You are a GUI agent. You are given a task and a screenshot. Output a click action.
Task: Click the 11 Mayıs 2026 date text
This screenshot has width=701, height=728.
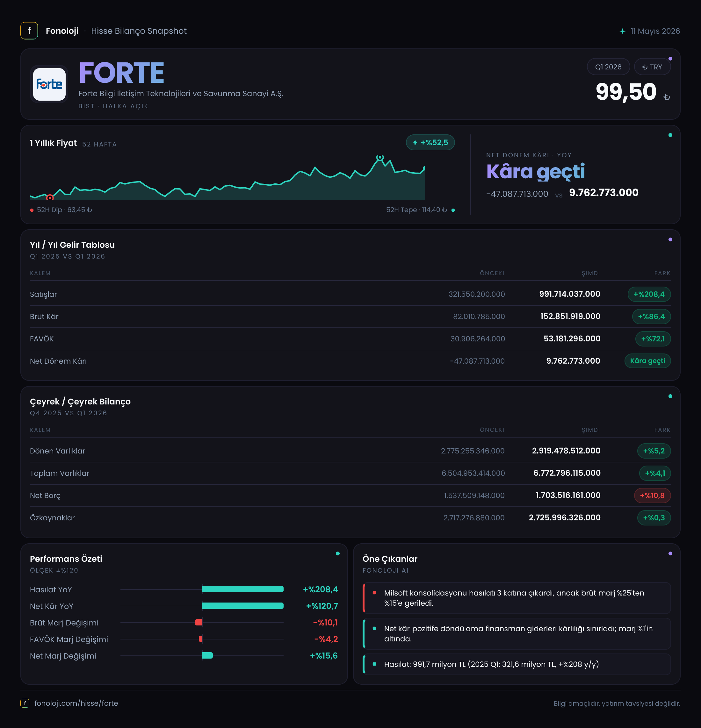coord(655,31)
